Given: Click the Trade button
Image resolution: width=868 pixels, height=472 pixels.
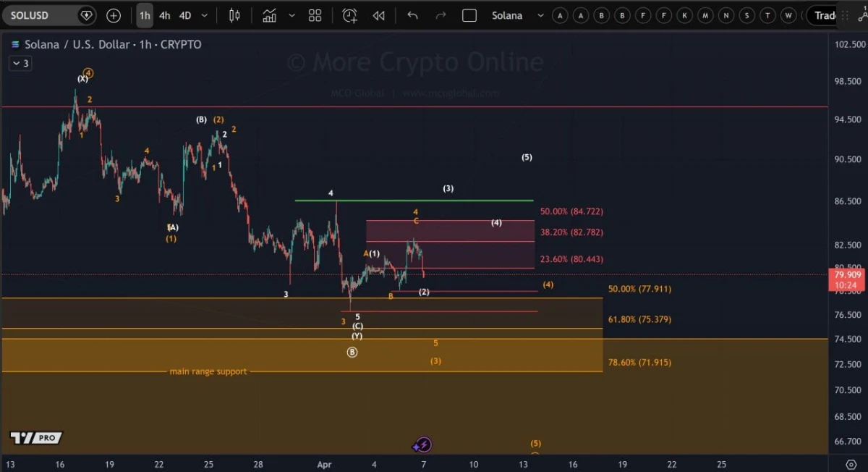Looking at the screenshot, I should tap(826, 15).
